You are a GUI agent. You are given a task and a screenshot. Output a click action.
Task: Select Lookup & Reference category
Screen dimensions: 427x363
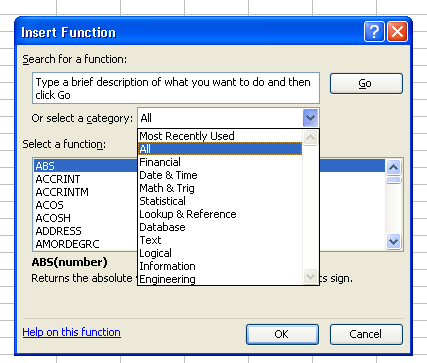pyautogui.click(x=220, y=214)
